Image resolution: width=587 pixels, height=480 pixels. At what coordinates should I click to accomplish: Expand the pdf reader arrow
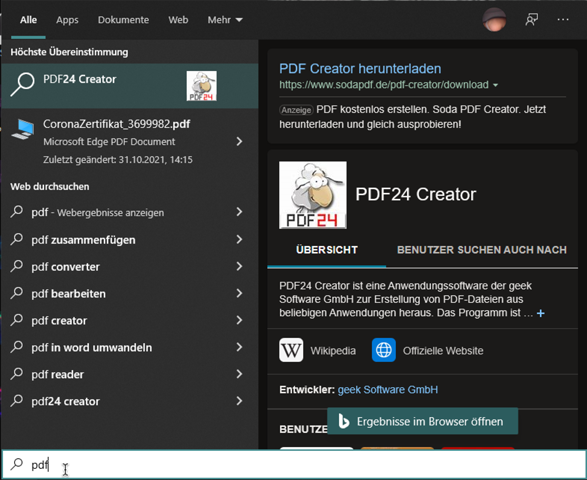click(x=239, y=374)
